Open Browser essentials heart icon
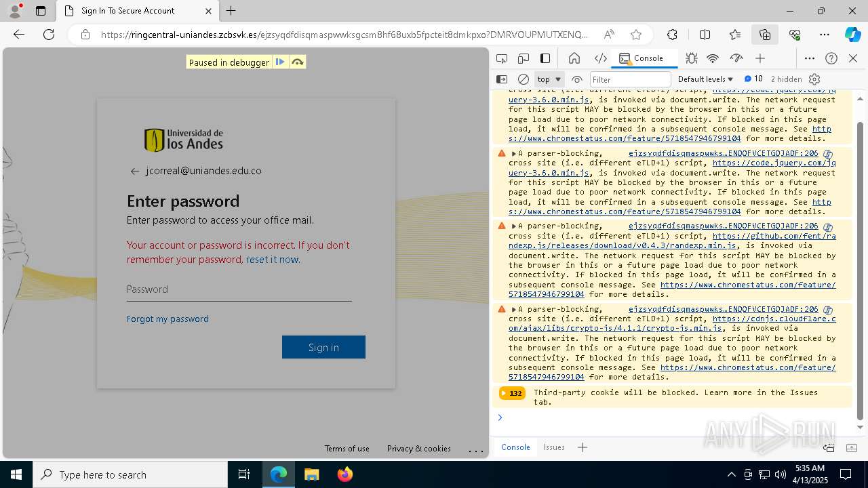 click(795, 35)
